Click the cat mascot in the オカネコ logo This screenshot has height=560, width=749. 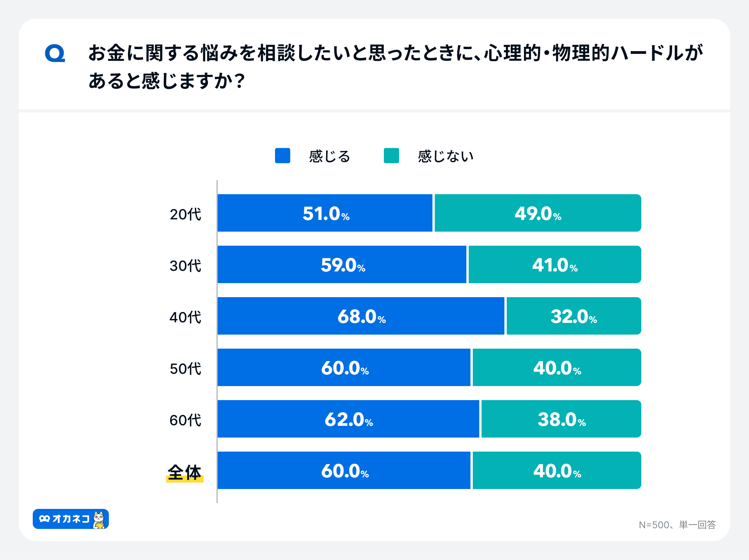click(99, 519)
